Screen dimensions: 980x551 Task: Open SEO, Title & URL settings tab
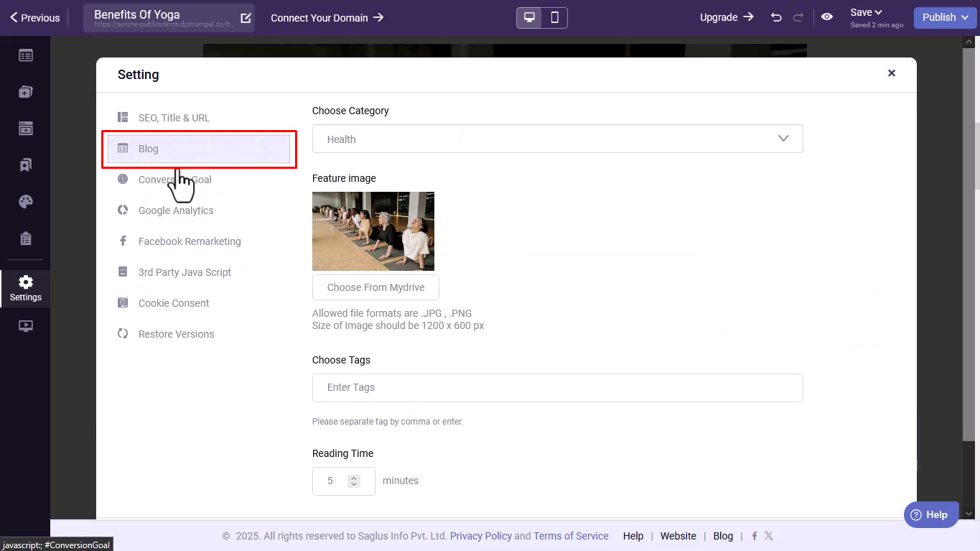(x=174, y=118)
